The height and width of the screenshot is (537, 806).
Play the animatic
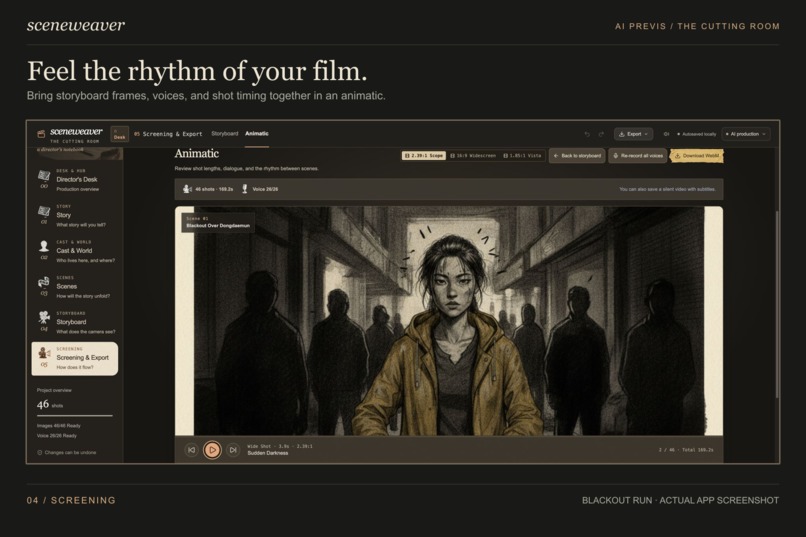[x=212, y=450]
